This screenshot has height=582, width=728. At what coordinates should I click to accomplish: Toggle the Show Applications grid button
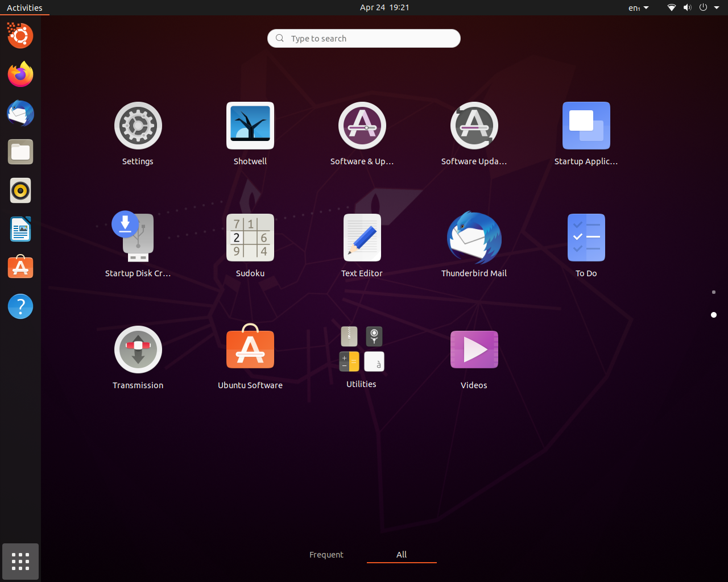point(20,562)
